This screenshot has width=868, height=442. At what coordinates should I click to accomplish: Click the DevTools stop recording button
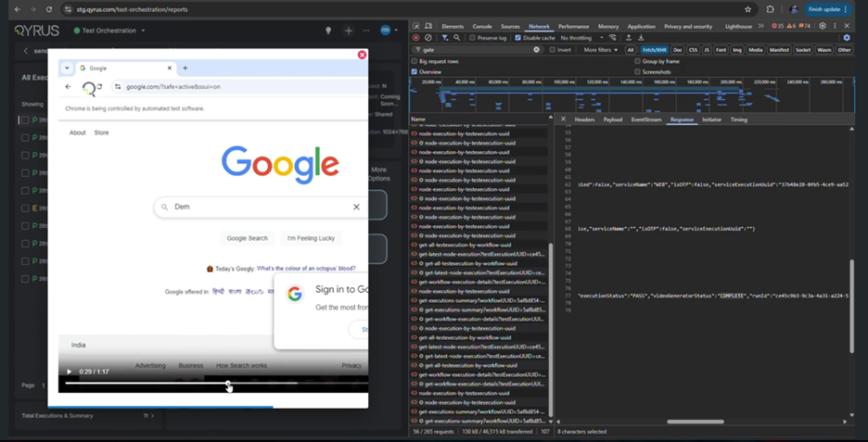coord(415,38)
